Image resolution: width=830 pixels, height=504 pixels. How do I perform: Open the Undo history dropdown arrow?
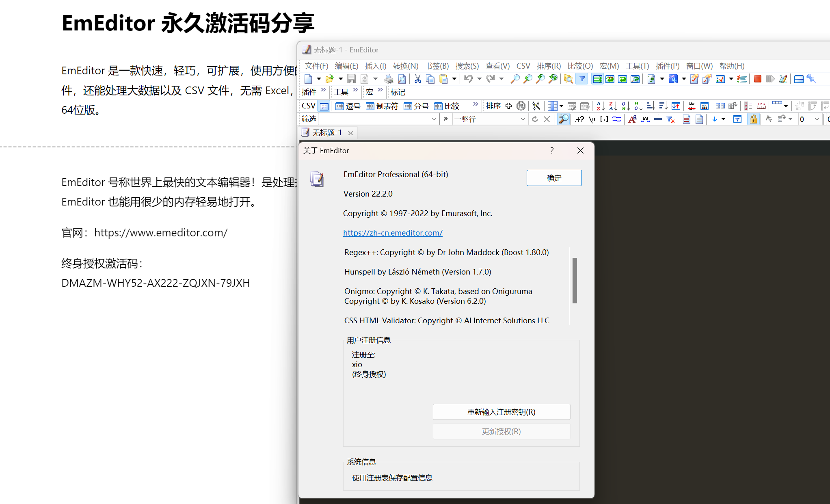pos(479,79)
